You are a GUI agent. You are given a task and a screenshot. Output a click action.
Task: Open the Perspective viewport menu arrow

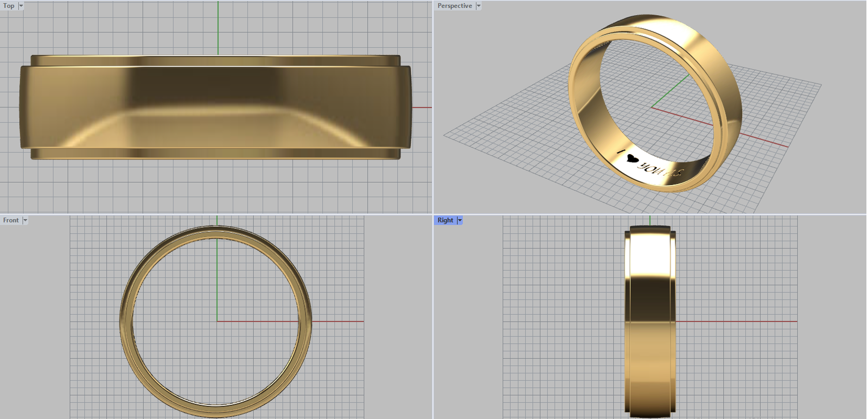click(478, 6)
